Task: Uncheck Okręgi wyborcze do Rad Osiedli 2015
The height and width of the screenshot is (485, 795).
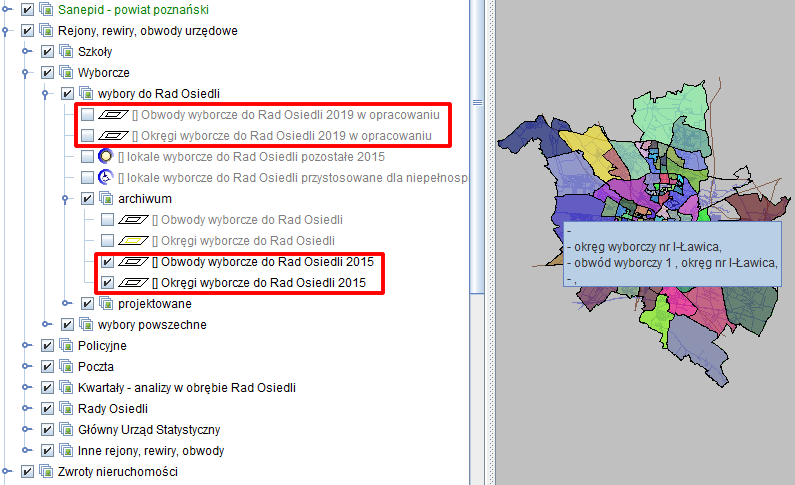Action: [x=108, y=283]
